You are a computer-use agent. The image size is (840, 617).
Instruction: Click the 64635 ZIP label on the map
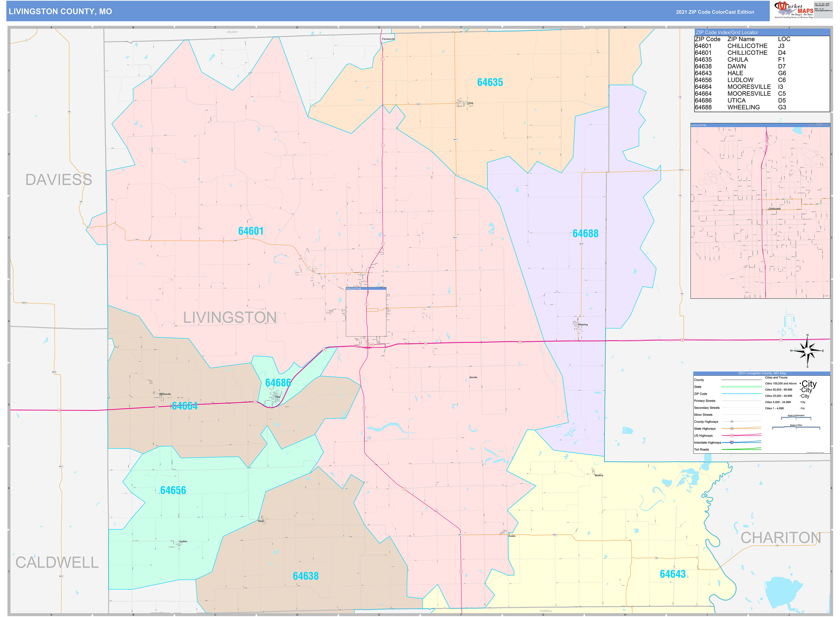coord(490,82)
